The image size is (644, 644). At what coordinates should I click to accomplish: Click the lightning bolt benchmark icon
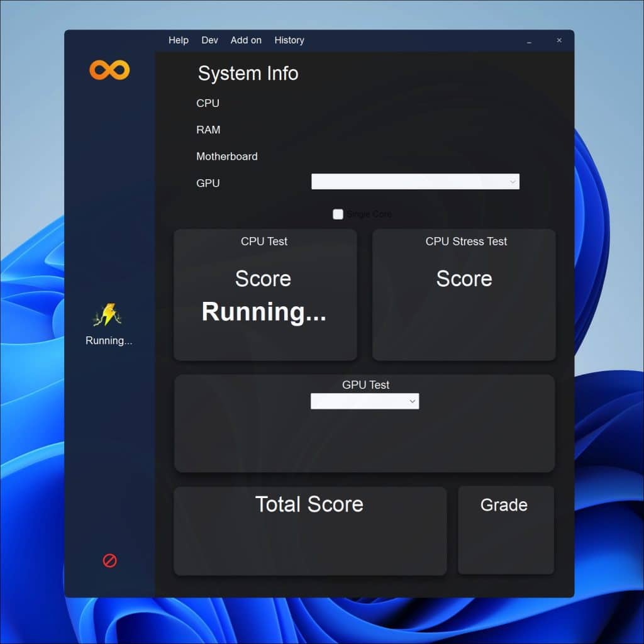coord(108,315)
